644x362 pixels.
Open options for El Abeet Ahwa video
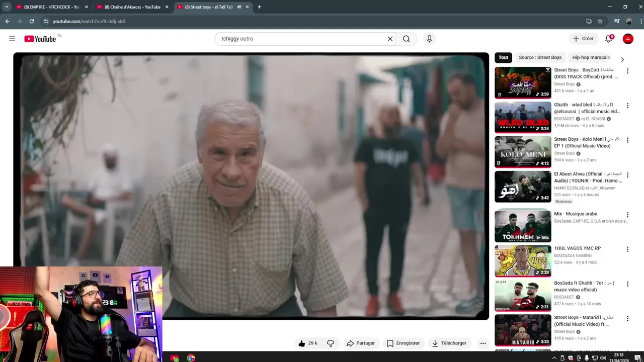tap(627, 174)
